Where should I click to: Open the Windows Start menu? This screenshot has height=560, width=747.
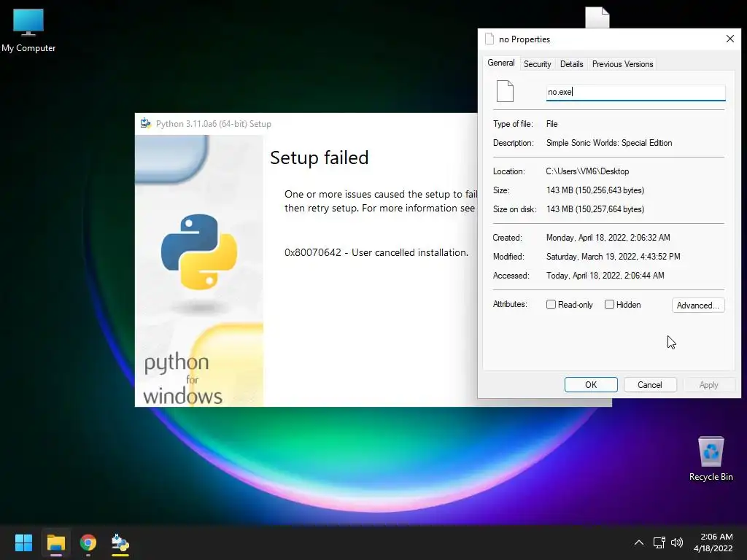point(23,542)
